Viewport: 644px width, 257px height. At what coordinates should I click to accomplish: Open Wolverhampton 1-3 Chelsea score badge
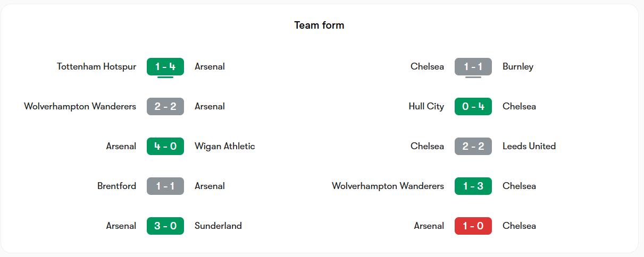[473, 186]
